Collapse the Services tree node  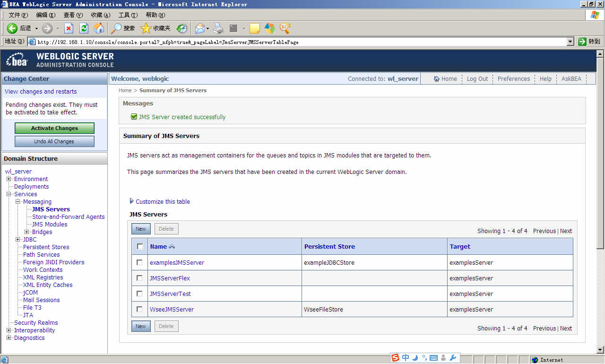tap(9, 194)
